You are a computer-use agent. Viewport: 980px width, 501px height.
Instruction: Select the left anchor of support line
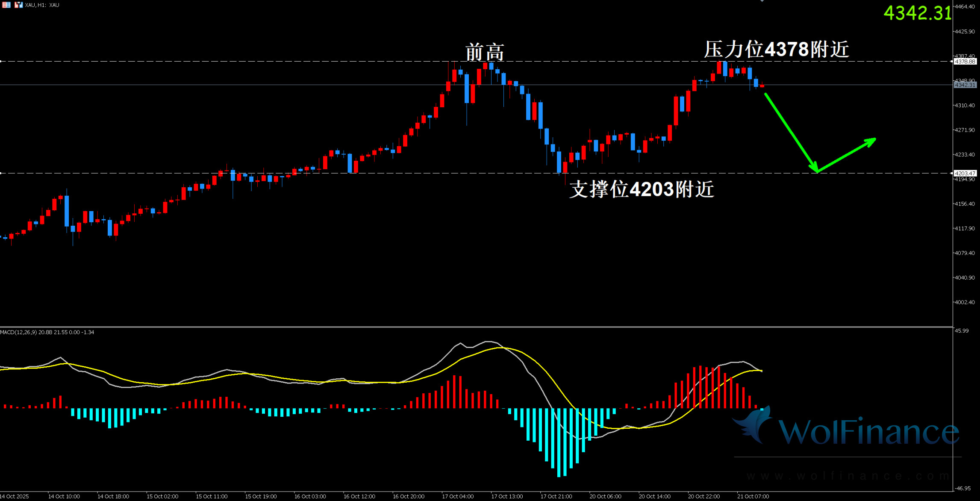1,173
